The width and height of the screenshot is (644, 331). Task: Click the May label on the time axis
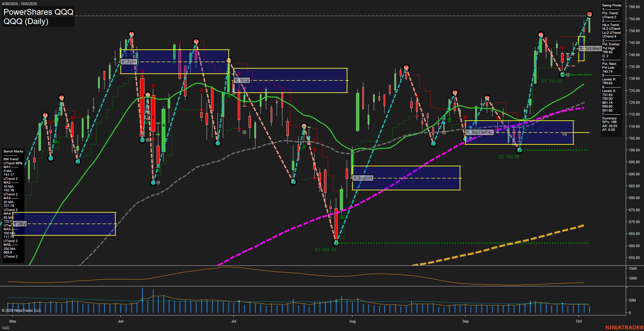13,321
